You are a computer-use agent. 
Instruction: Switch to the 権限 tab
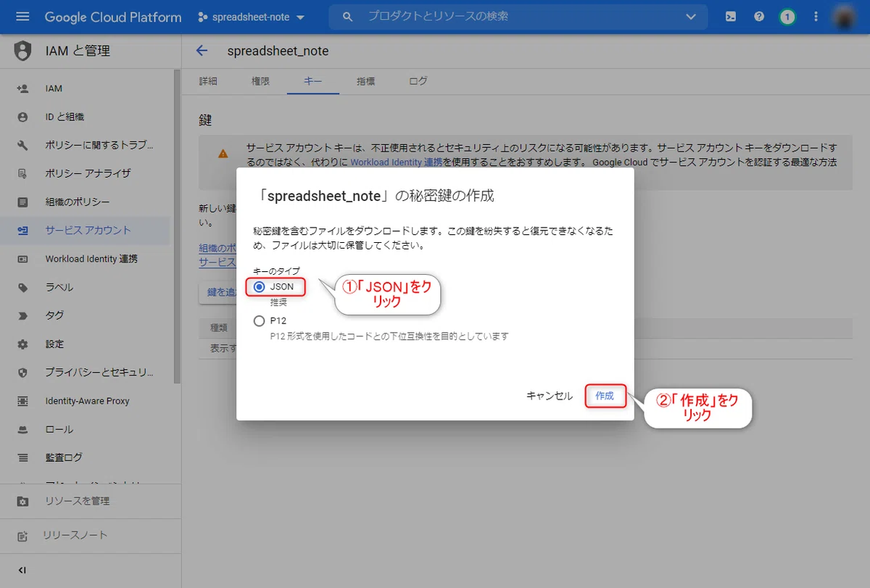click(260, 81)
